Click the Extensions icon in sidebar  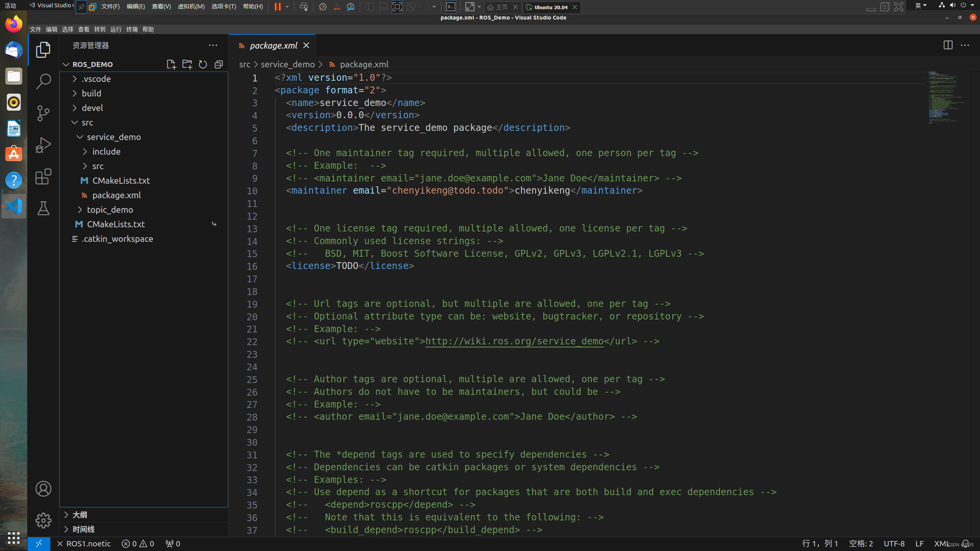click(42, 176)
